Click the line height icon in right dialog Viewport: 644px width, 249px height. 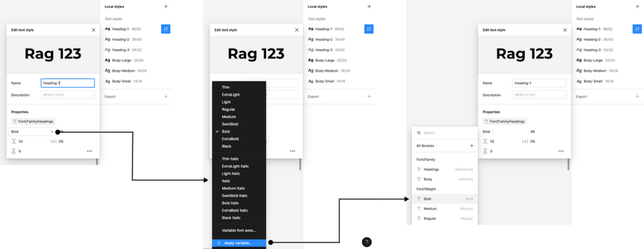pos(485,141)
